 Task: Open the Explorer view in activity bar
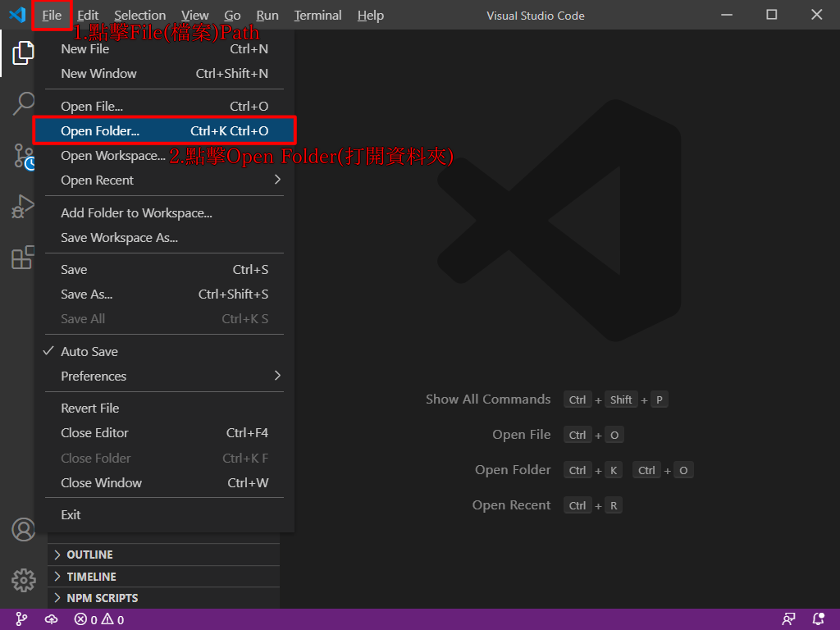(23, 52)
